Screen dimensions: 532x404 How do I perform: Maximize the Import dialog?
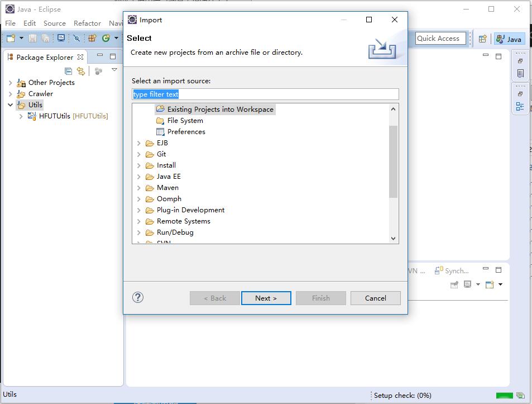369,20
